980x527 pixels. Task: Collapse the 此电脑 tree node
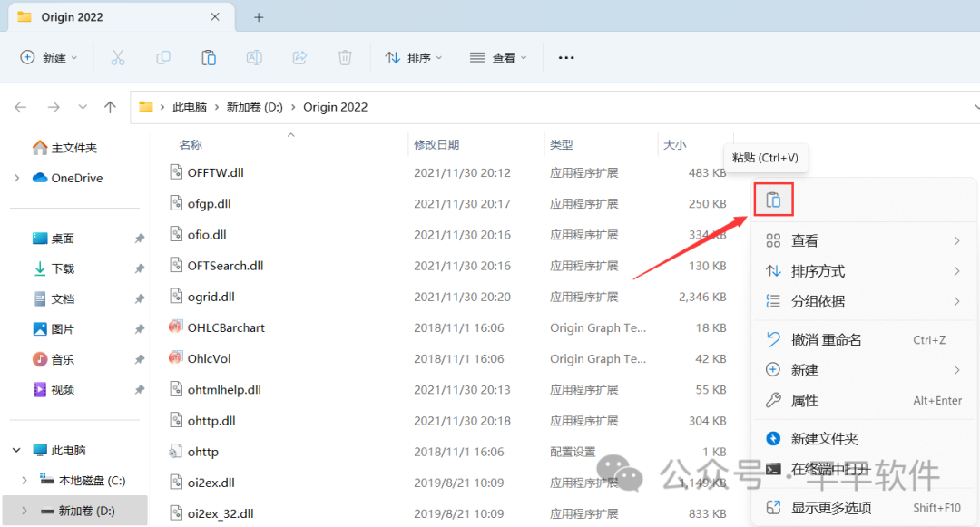point(16,450)
